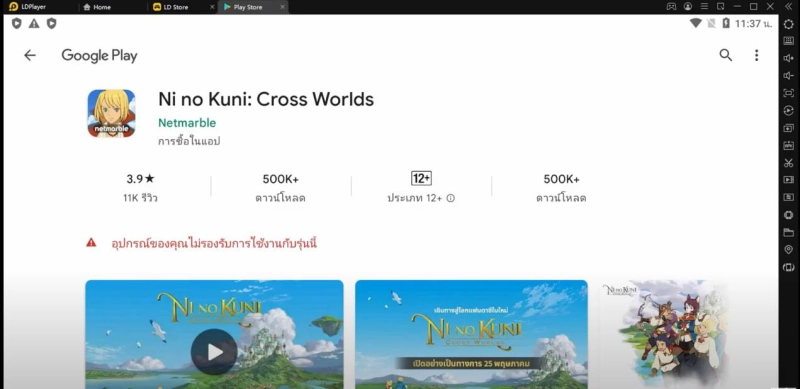Close the Play Store tab
Screen dimensions: 800x389
[x=283, y=7]
